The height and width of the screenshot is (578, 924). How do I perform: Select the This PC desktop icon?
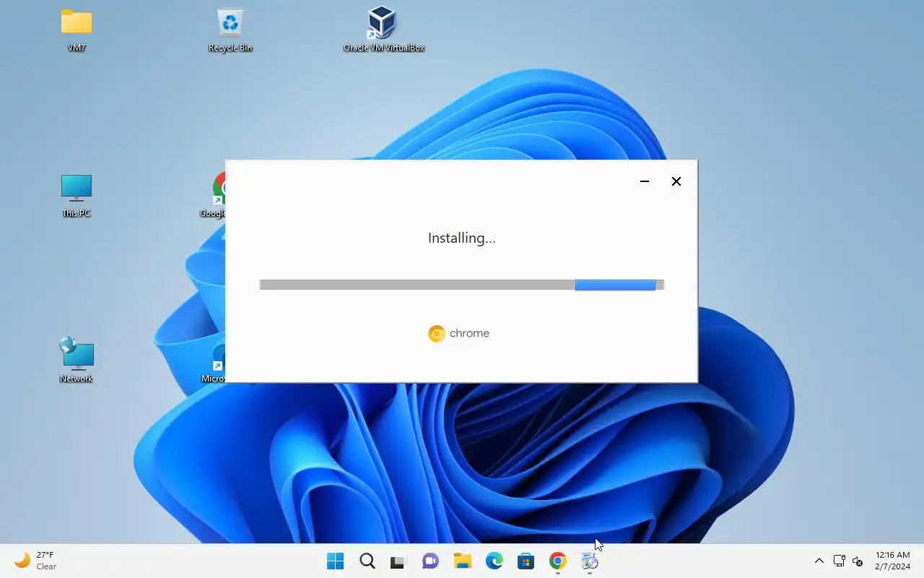coord(77,196)
